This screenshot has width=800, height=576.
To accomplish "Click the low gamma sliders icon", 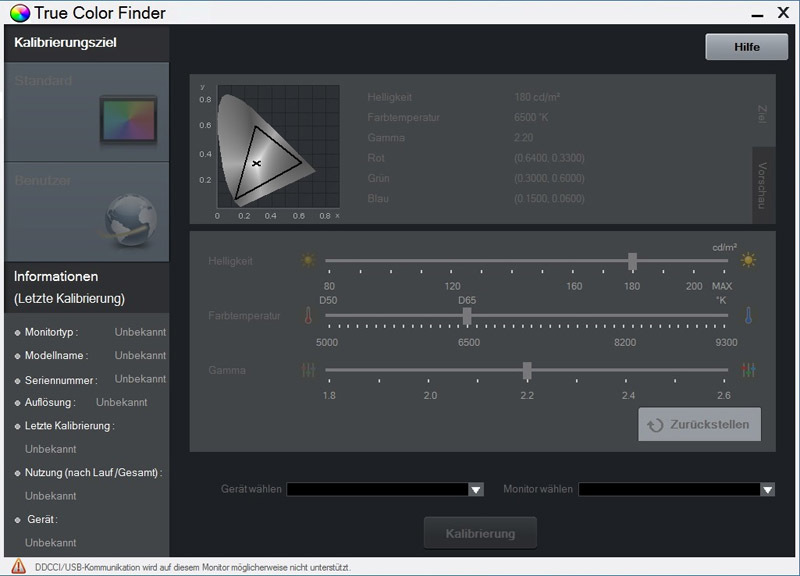I will tap(308, 370).
